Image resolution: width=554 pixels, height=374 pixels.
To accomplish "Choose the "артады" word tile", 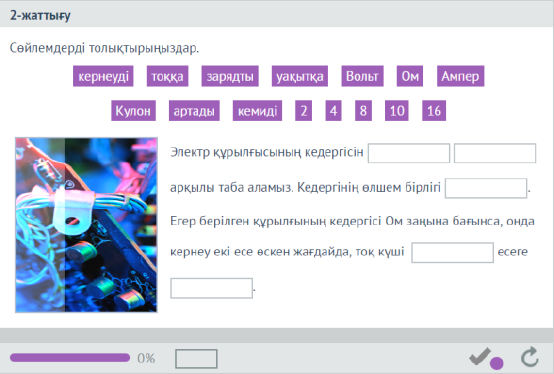I will pos(194,111).
